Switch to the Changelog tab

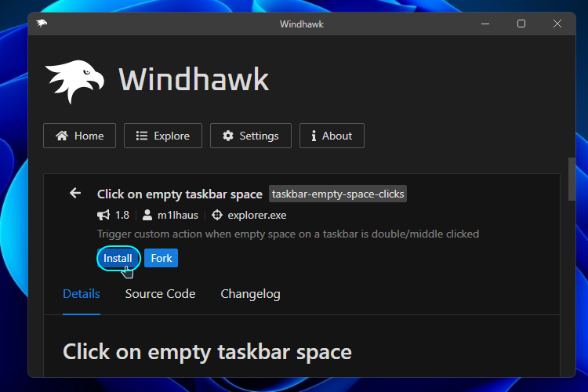(250, 294)
